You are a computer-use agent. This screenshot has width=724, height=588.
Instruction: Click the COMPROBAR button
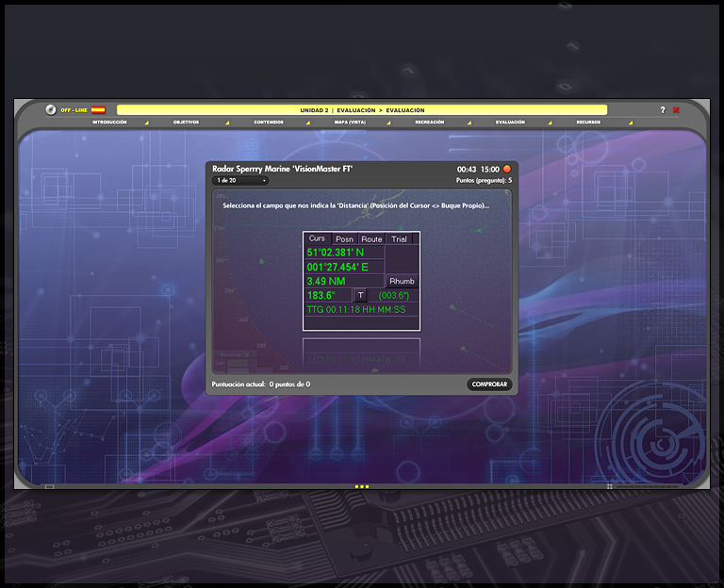[489, 384]
